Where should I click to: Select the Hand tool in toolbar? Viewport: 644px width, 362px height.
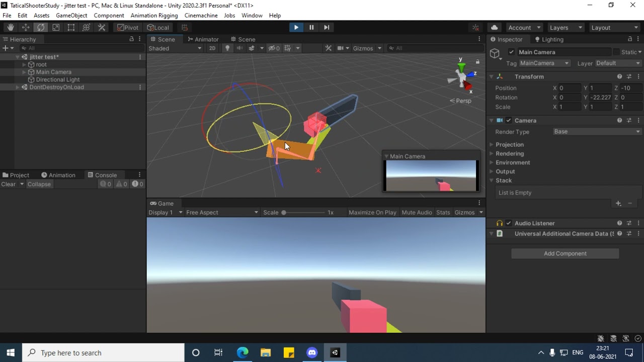[11, 28]
